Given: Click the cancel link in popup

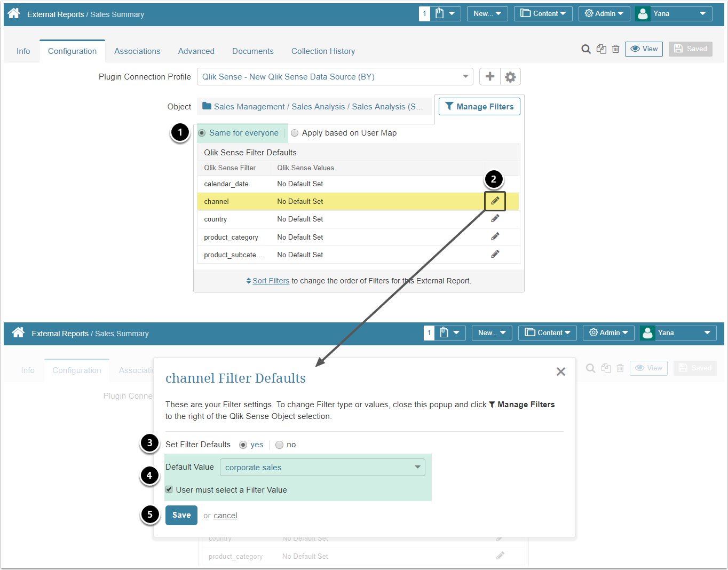Looking at the screenshot, I should point(225,516).
